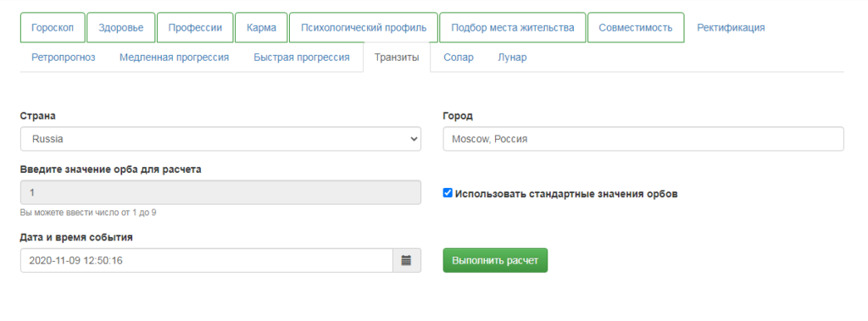Open the Психологический профиль tab
The image size is (868, 321).
pos(364,28)
